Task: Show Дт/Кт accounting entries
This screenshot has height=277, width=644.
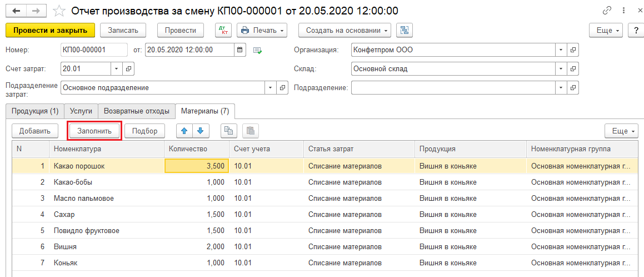Action: click(223, 30)
